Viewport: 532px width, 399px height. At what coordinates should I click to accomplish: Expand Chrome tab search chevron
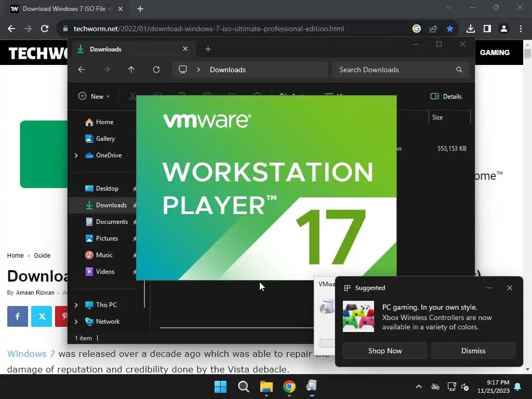pyautogui.click(x=448, y=7)
